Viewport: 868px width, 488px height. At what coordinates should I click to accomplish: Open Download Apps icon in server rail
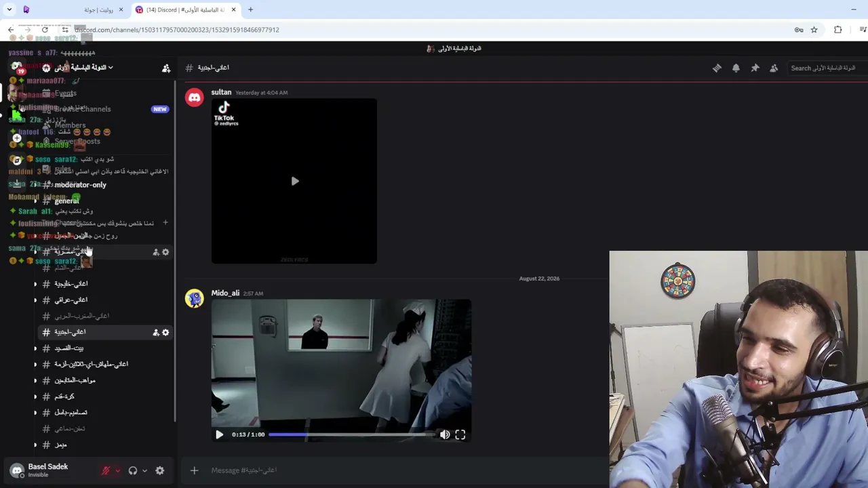tap(17, 183)
